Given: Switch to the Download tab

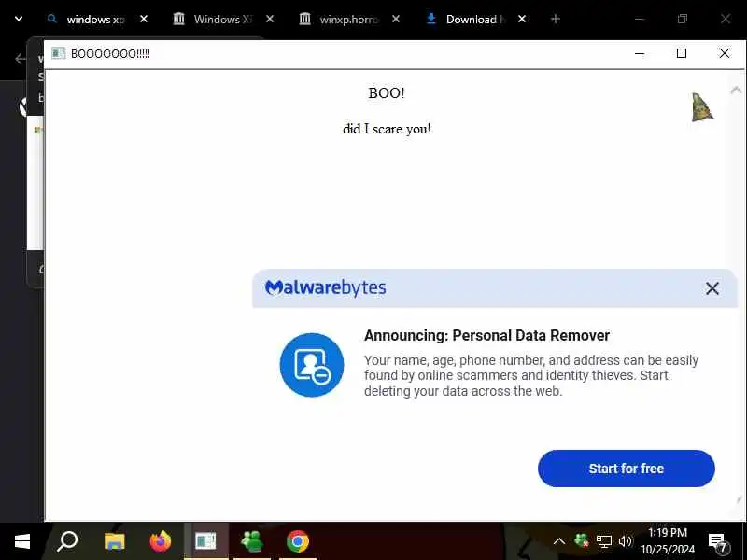Looking at the screenshot, I should click(465, 20).
